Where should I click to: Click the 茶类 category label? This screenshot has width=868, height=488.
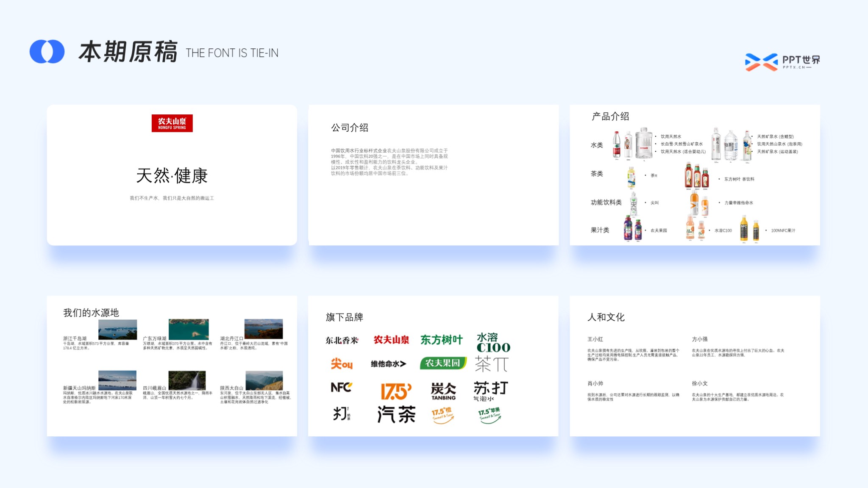[x=597, y=174]
